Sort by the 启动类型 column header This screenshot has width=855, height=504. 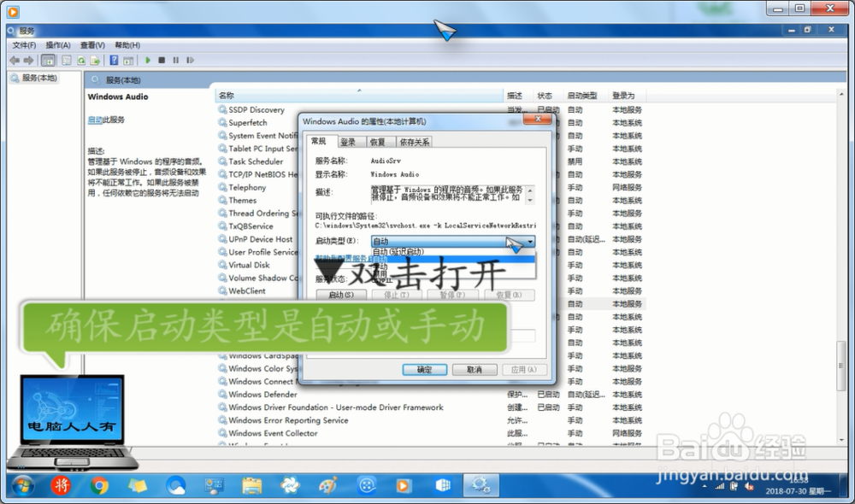[x=587, y=96]
